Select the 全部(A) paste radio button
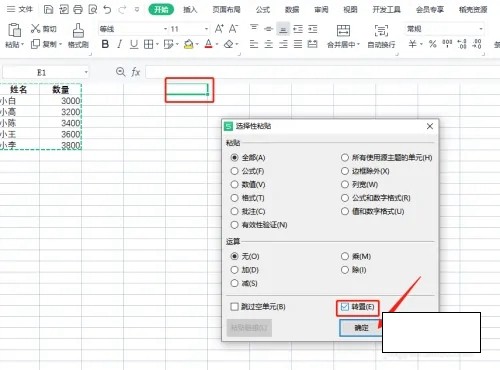 (x=235, y=157)
